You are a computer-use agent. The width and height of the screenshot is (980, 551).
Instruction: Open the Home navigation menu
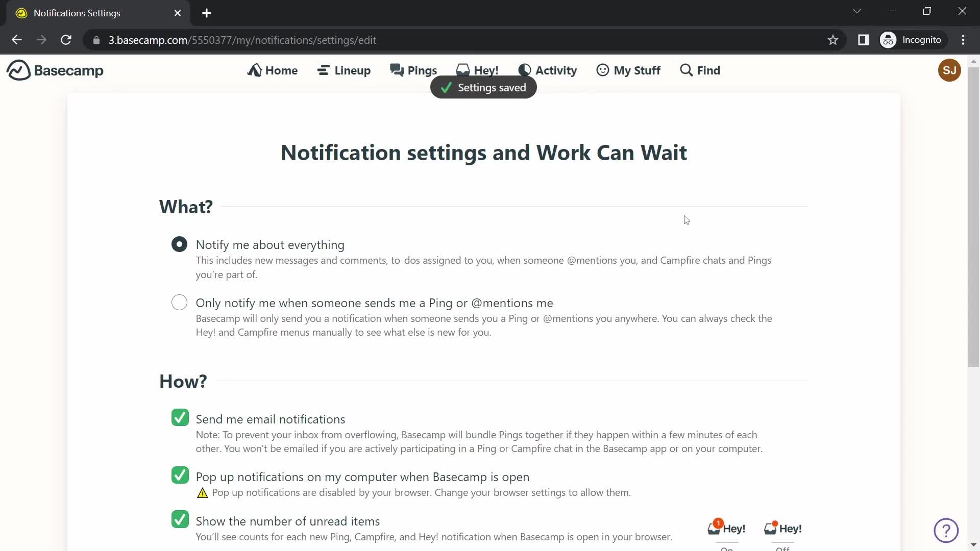click(273, 70)
